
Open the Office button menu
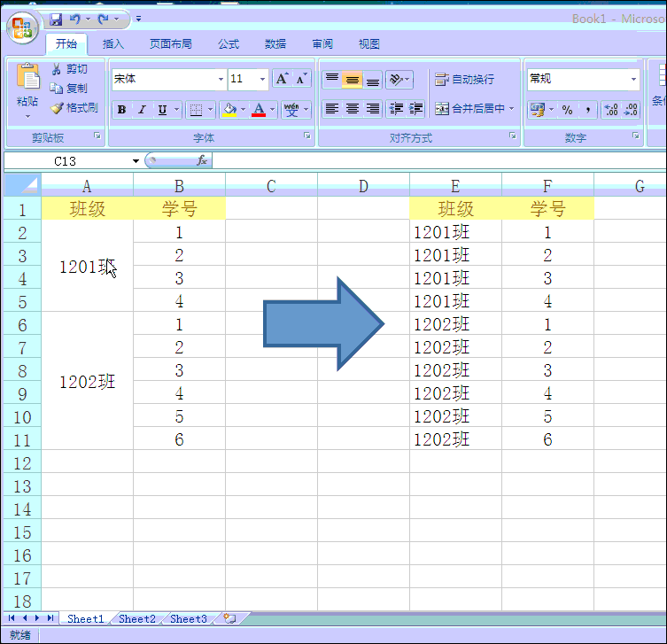tap(22, 28)
